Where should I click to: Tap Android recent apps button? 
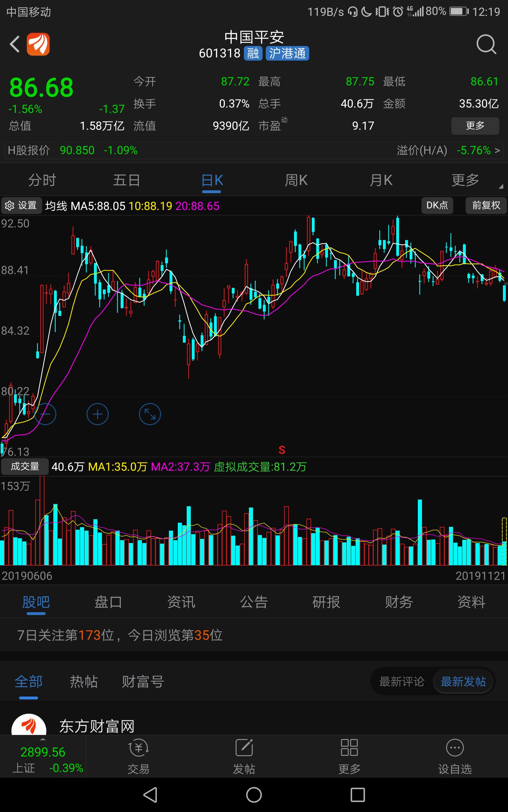[358, 795]
